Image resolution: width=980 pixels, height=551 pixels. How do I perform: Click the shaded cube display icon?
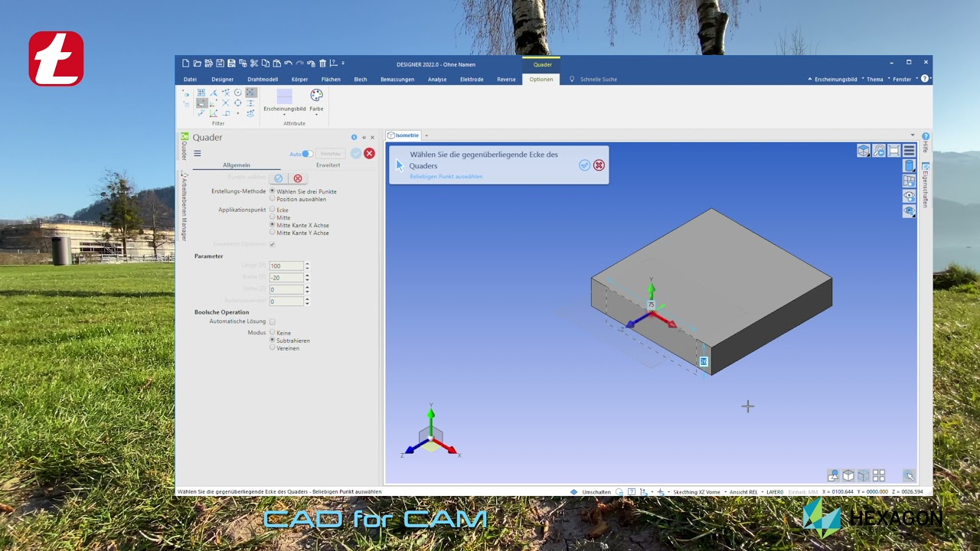click(x=848, y=475)
